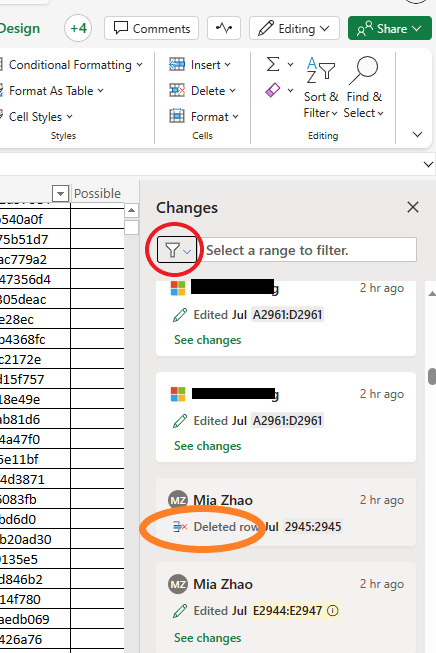436x653 pixels.
Task: Click the MZ avatar on E2944:E2947 card
Action: click(x=178, y=584)
